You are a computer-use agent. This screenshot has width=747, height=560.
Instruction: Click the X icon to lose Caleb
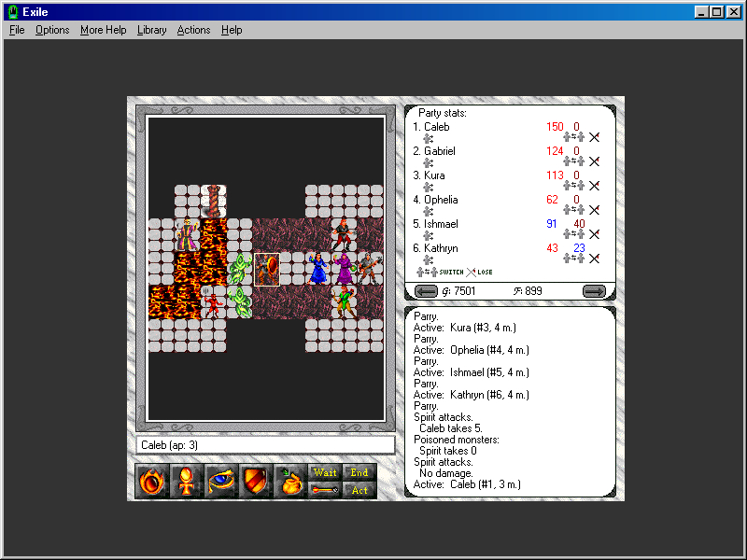click(x=594, y=137)
